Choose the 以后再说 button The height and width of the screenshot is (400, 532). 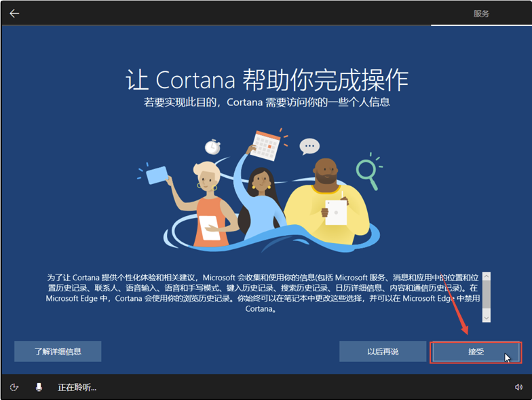click(x=383, y=352)
